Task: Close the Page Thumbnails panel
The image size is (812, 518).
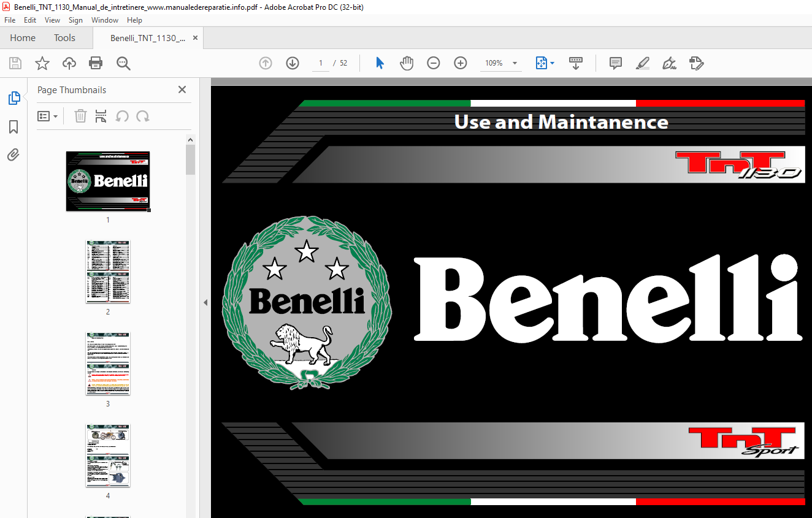Action: pos(182,90)
